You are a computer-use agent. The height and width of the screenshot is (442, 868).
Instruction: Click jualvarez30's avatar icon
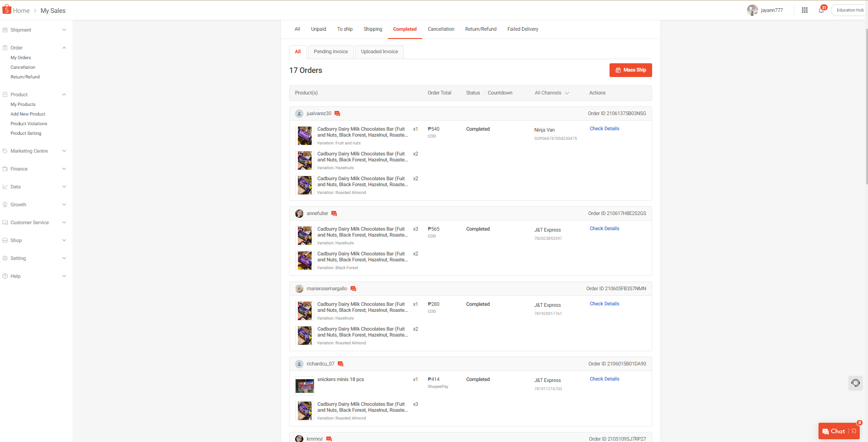(299, 114)
